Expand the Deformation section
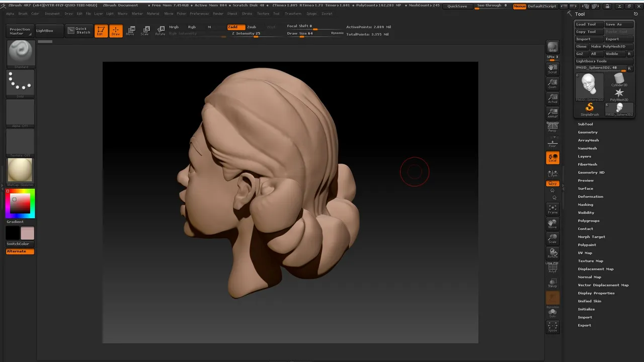This screenshot has height=362, width=644. tap(590, 197)
